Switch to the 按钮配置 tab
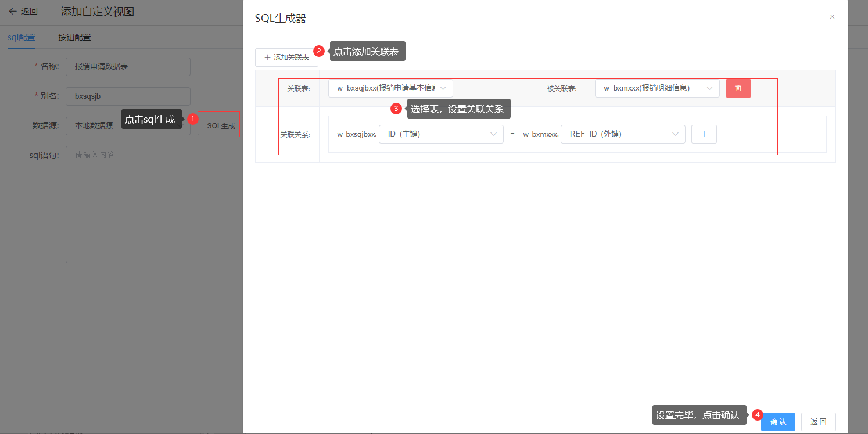This screenshot has height=434, width=868. coord(74,37)
